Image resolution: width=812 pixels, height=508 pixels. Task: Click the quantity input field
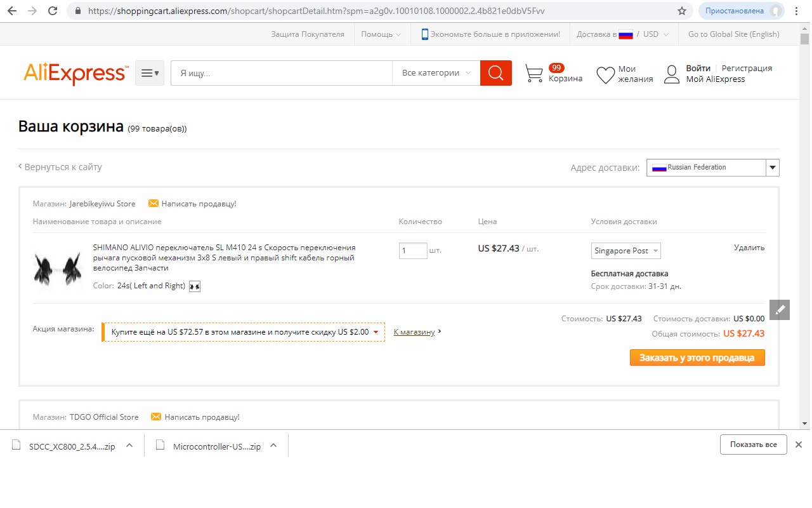click(413, 250)
